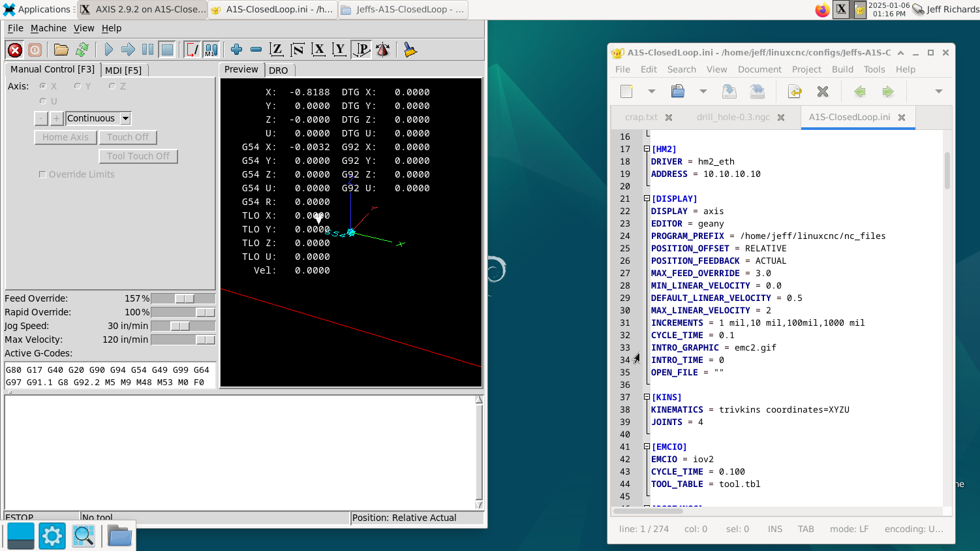The width and height of the screenshot is (980, 551).
Task: Switch to the MDI [F5] tab
Action: (123, 70)
